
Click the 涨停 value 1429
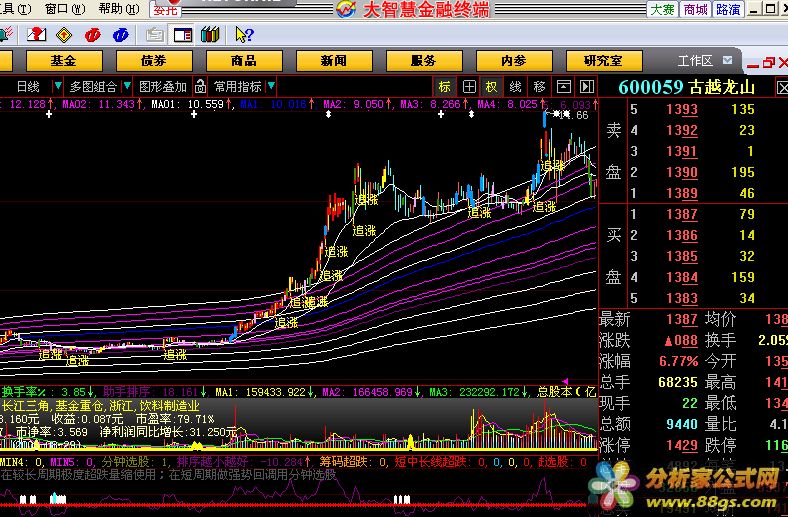682,445
